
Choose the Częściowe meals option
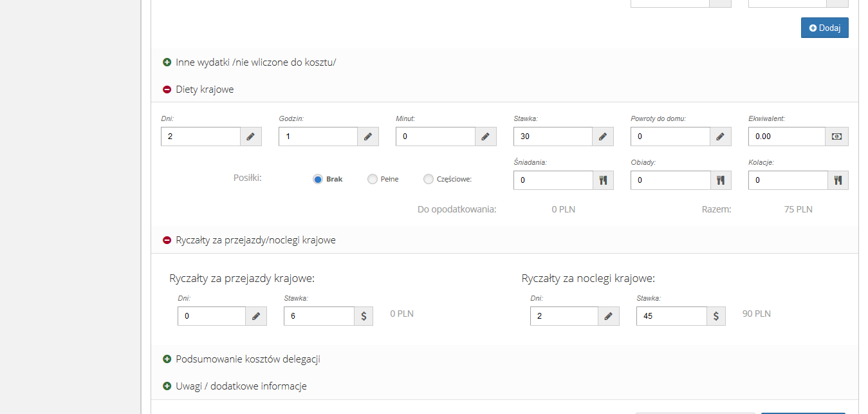tap(429, 180)
